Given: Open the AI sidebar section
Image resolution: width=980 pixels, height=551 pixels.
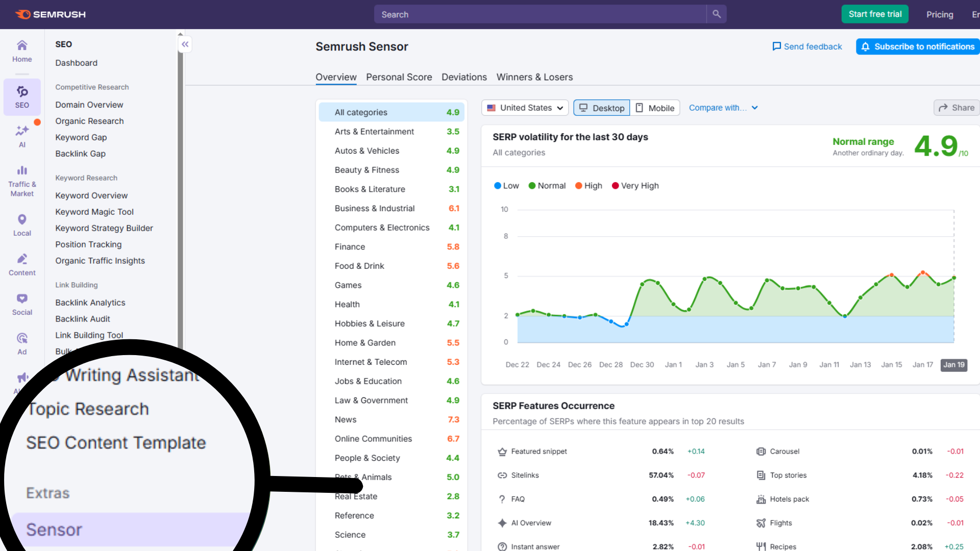Looking at the screenshot, I should pos(22,137).
